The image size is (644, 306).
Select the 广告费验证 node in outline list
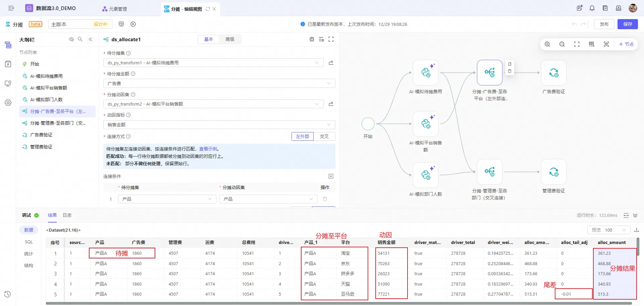[x=41, y=135]
